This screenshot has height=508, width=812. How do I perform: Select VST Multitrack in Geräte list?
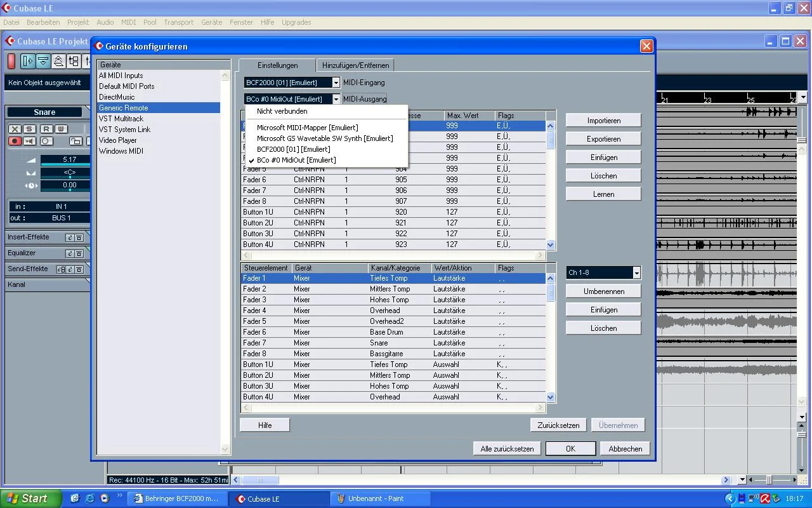click(121, 119)
